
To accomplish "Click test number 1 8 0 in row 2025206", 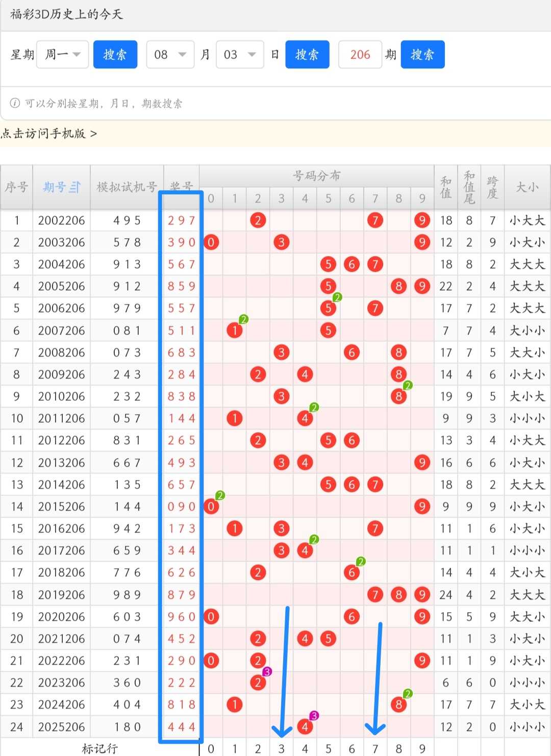I will 127,726.
